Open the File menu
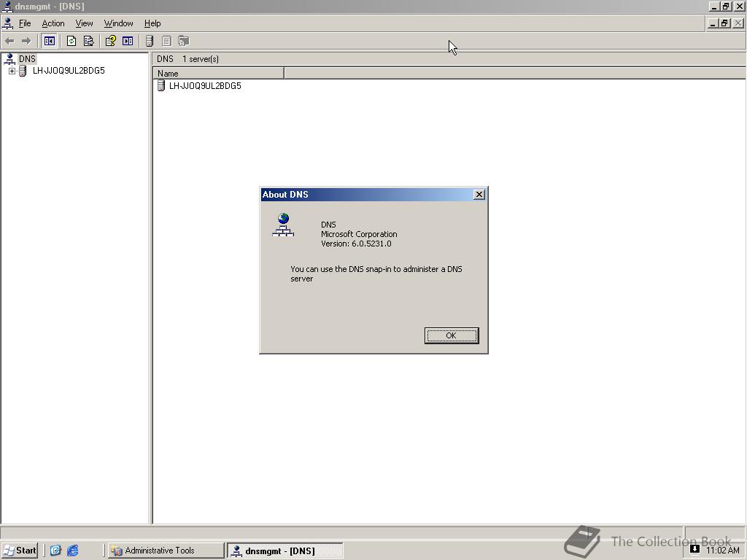 pyautogui.click(x=25, y=23)
